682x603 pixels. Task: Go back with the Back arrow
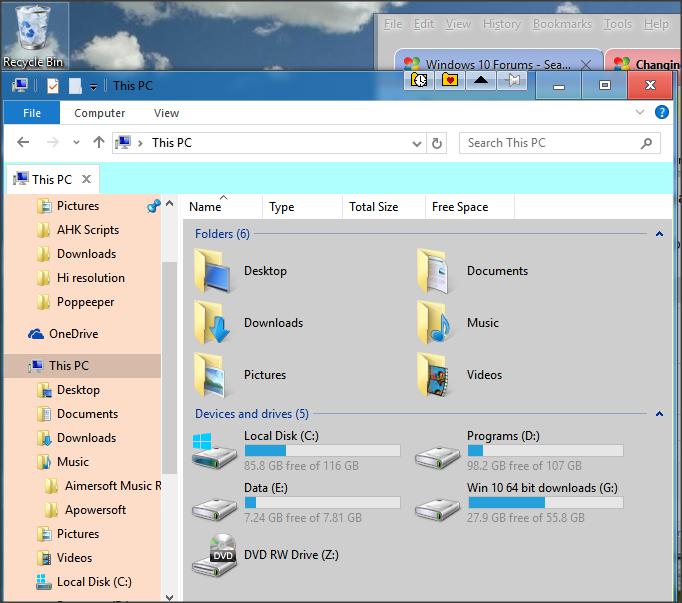23,142
